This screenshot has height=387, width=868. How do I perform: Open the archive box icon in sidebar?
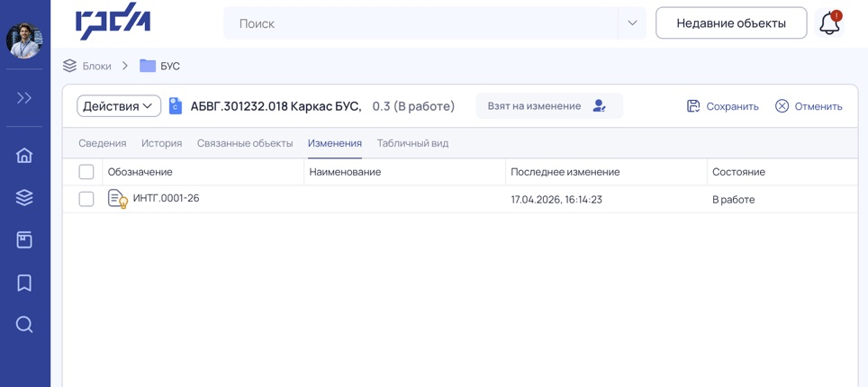23,240
